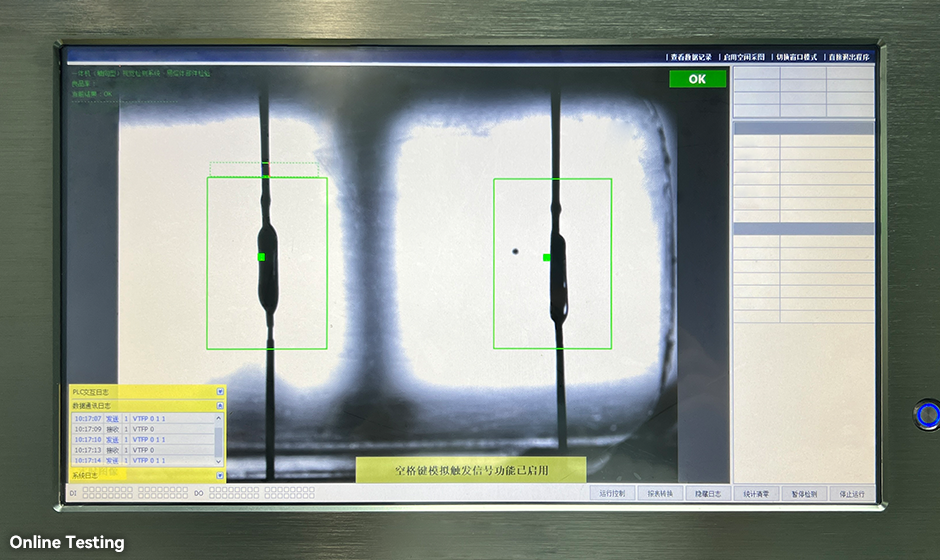Open 查看数据记录 in top menu
The height and width of the screenshot is (560, 940).
coord(691,57)
